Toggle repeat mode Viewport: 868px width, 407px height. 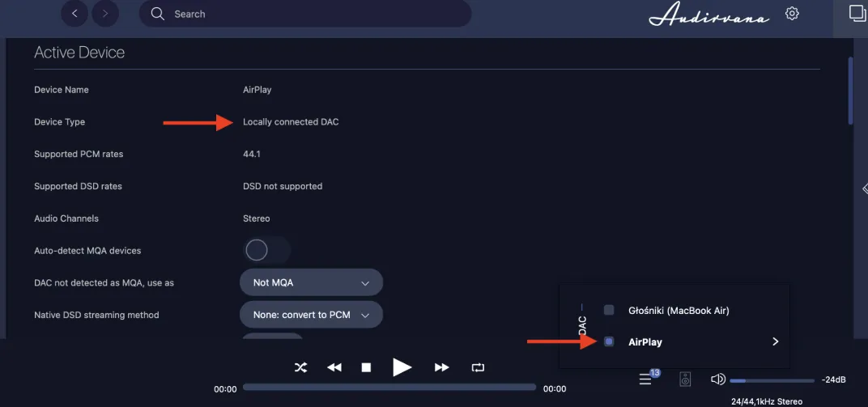tap(477, 367)
